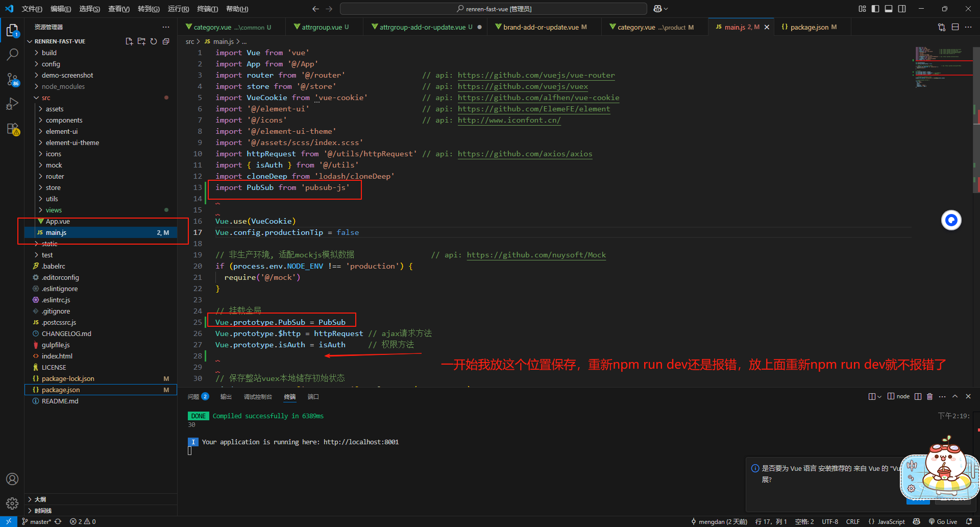Toggle bottom panel visibility
The height and width of the screenshot is (527, 980).
[889, 9]
